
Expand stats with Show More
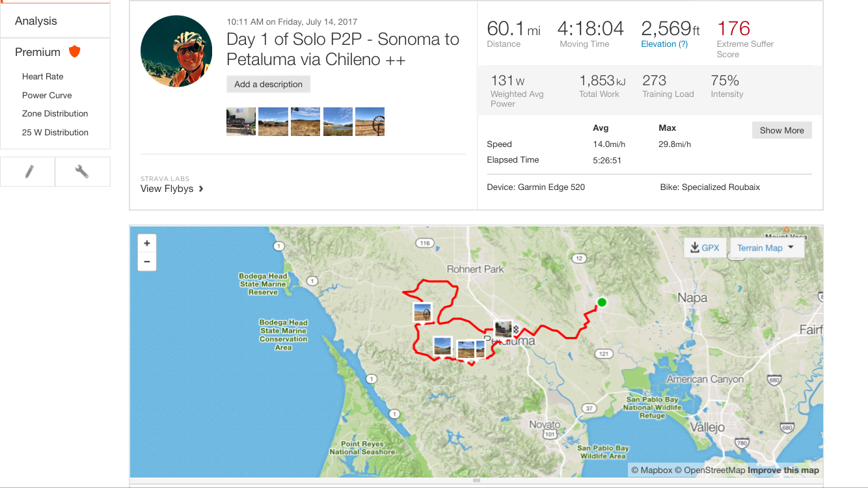[x=781, y=130]
